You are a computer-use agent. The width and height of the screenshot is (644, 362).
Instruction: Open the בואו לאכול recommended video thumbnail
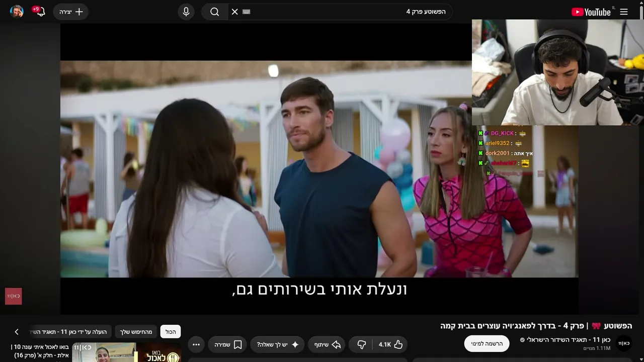[x=127, y=352]
